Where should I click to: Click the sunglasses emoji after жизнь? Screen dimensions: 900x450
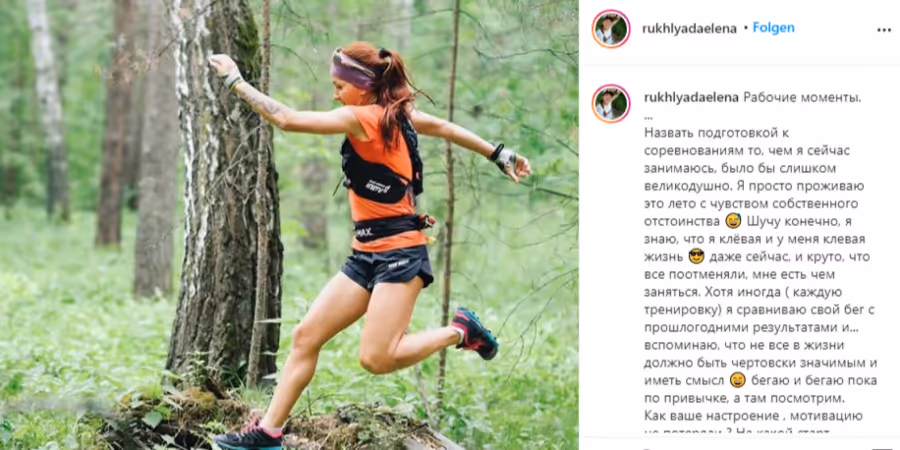tap(696, 256)
